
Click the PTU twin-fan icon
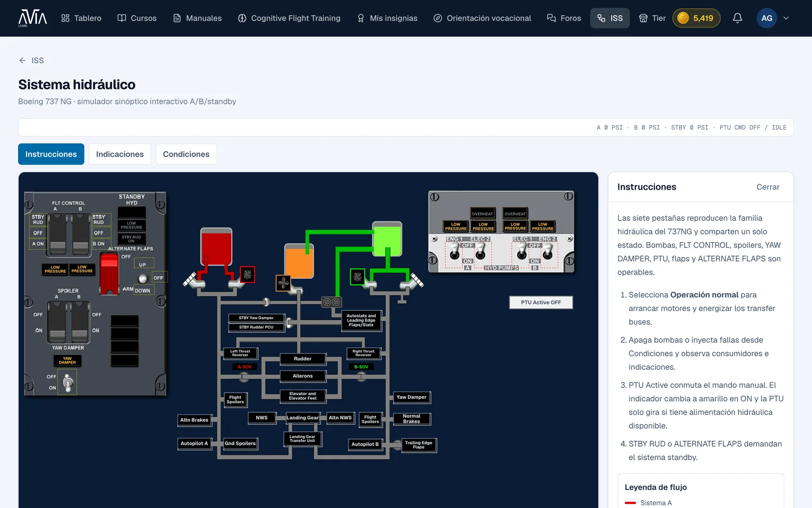click(332, 302)
